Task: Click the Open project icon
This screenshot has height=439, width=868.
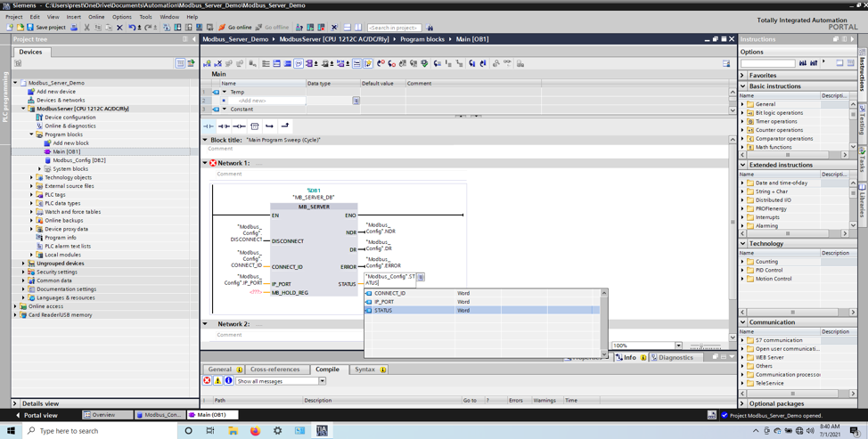Action: [20, 27]
